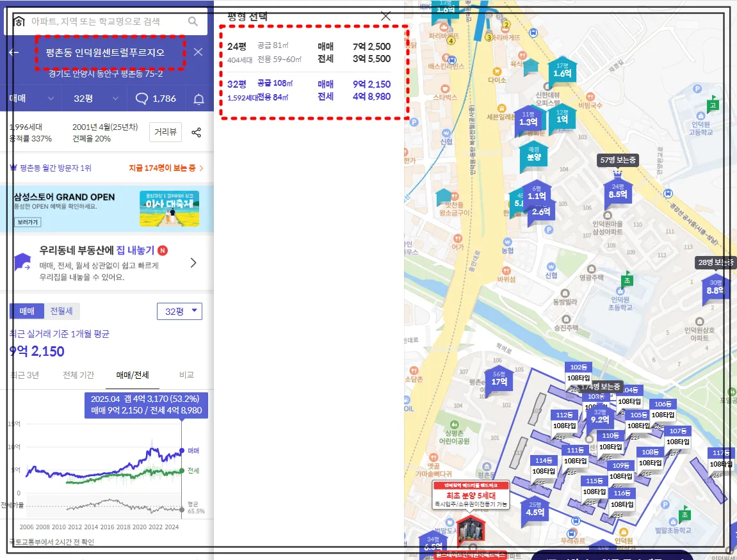Click the 57명 보는중 map label

(618, 160)
